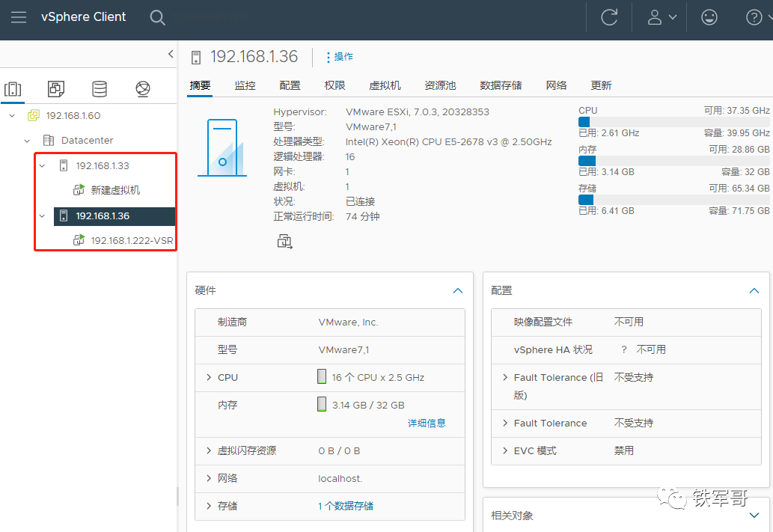This screenshot has height=532, width=773.
Task: Click the VM icon beside 新建虚拟机
Action: (79, 190)
